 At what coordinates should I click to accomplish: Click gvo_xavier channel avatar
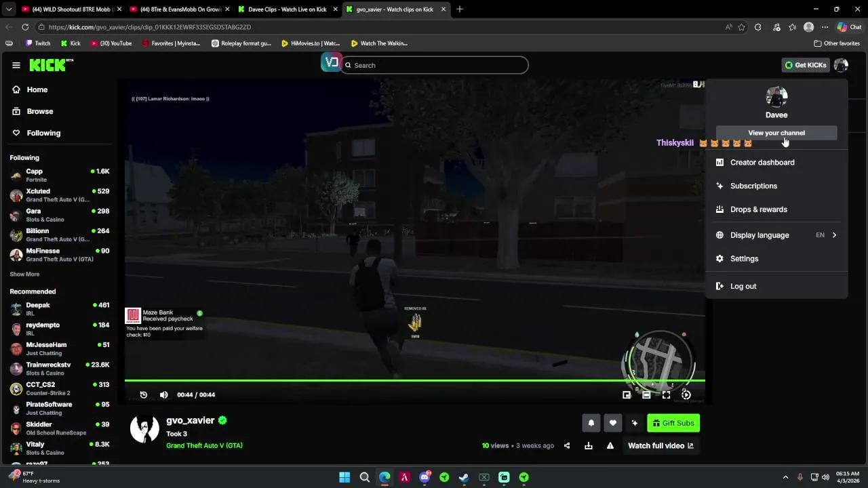(x=144, y=428)
